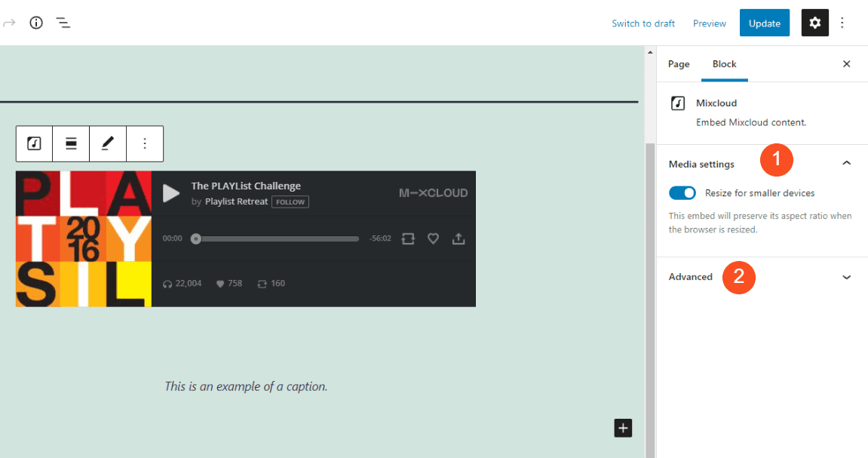Open the editor settings gear icon

[814, 23]
